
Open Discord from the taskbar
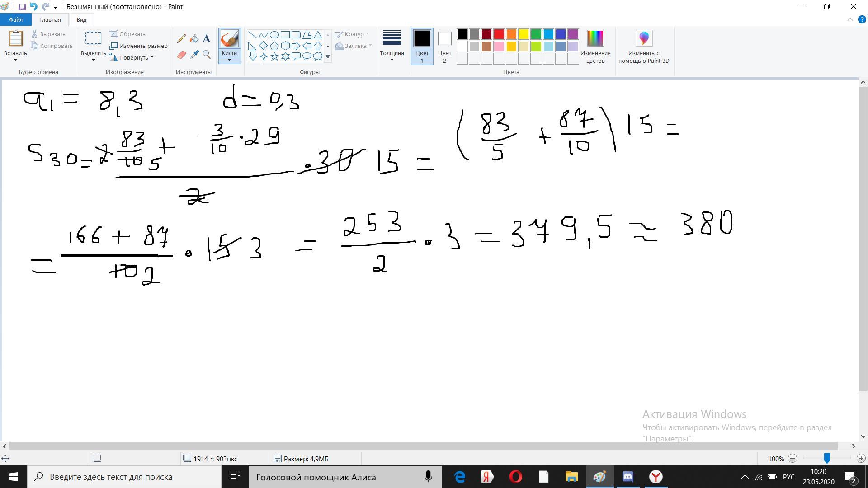click(x=628, y=477)
